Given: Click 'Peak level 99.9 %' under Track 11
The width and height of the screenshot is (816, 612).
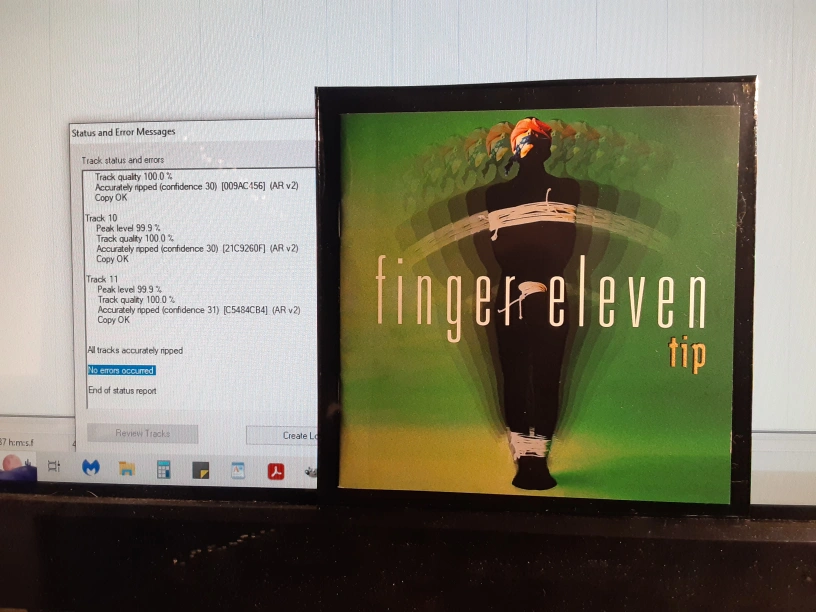Looking at the screenshot, I should (130, 289).
